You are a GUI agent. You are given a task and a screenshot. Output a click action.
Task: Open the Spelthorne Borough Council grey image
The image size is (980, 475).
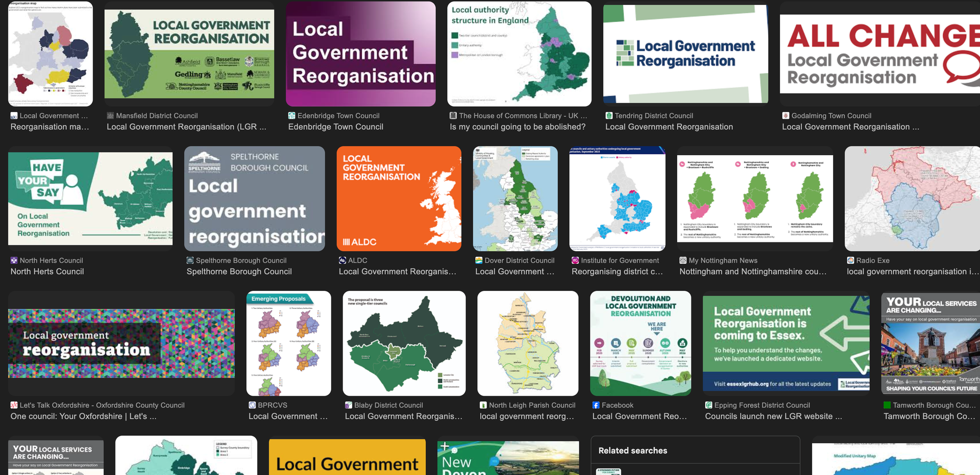(254, 199)
